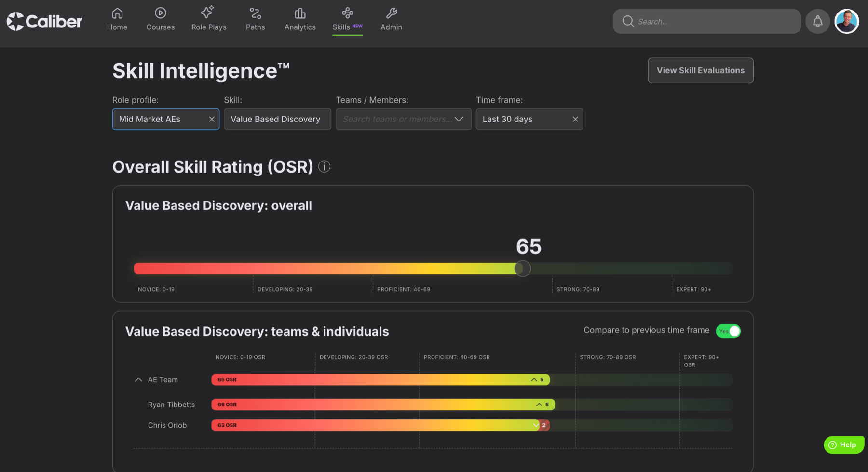Click the up-arrow trend on Ryan Tibbetts bar

pos(539,405)
